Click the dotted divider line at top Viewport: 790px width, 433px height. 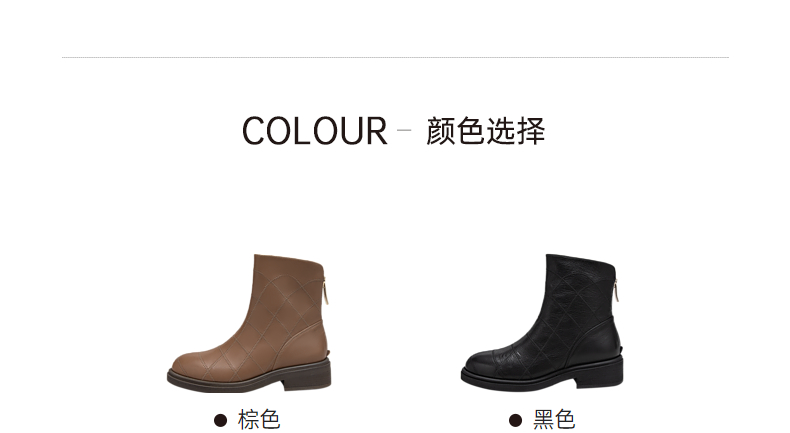(x=396, y=57)
